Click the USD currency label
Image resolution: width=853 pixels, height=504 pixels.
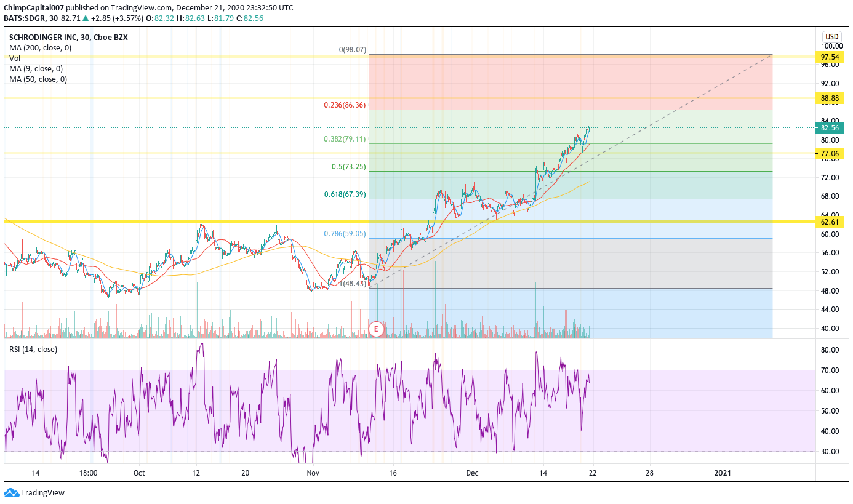832,36
